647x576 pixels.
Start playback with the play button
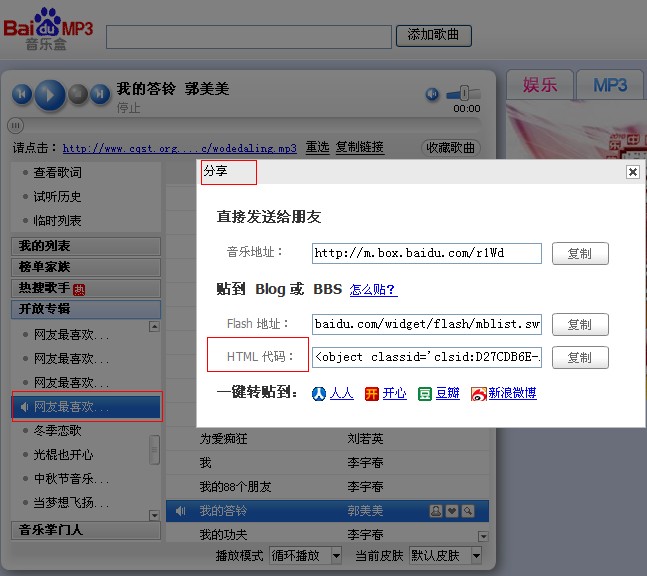click(x=50, y=95)
